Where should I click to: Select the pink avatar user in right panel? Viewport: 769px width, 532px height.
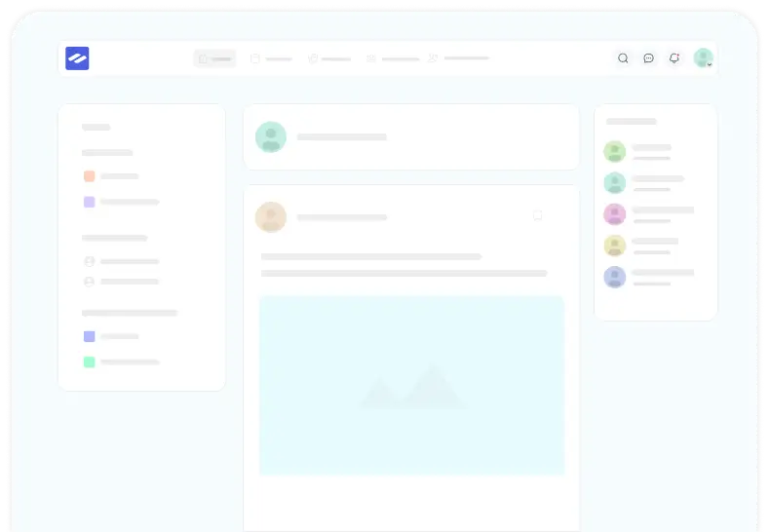(x=614, y=214)
